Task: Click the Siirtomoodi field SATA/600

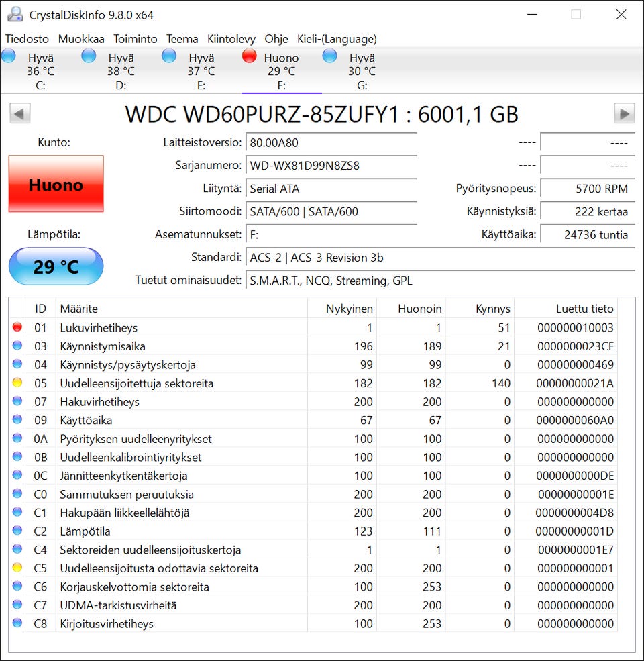Action: pyautogui.click(x=331, y=211)
